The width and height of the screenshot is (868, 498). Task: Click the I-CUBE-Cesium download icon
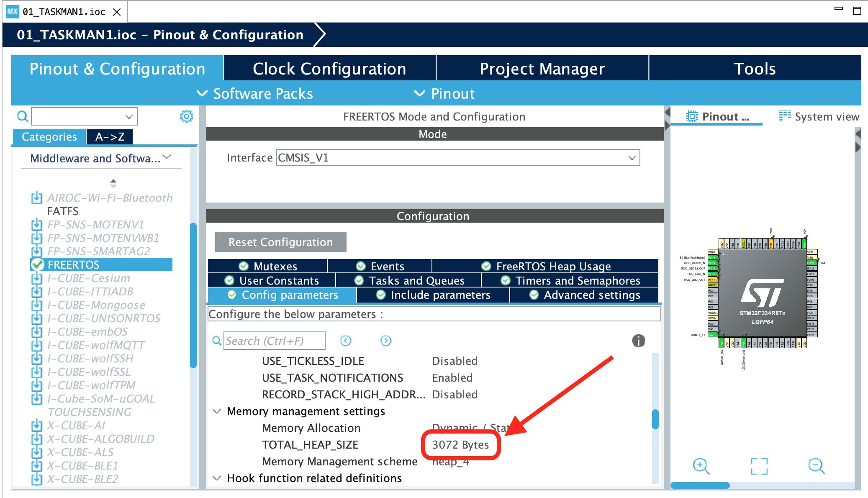coord(37,278)
